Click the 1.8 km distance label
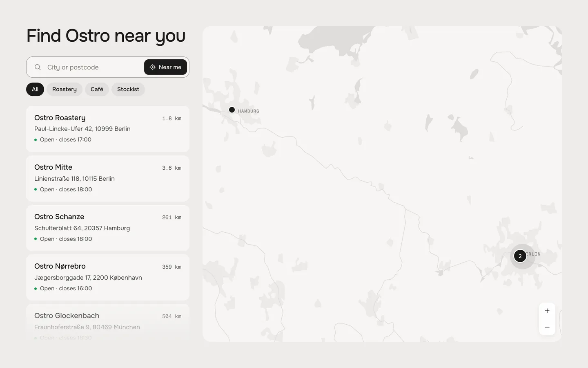This screenshot has width=588, height=368. point(171,119)
